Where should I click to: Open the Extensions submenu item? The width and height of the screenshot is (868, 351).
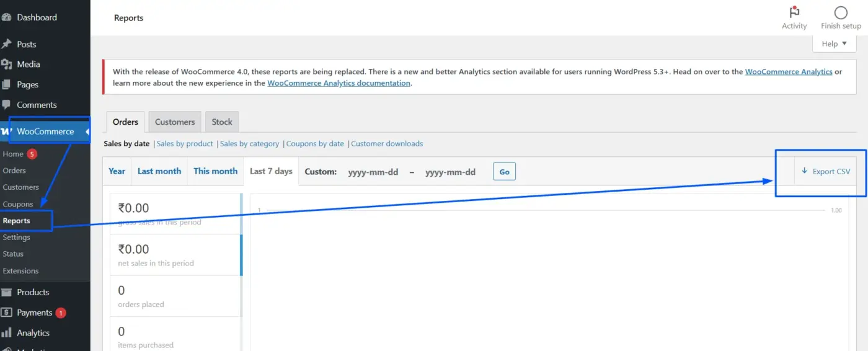[20, 271]
